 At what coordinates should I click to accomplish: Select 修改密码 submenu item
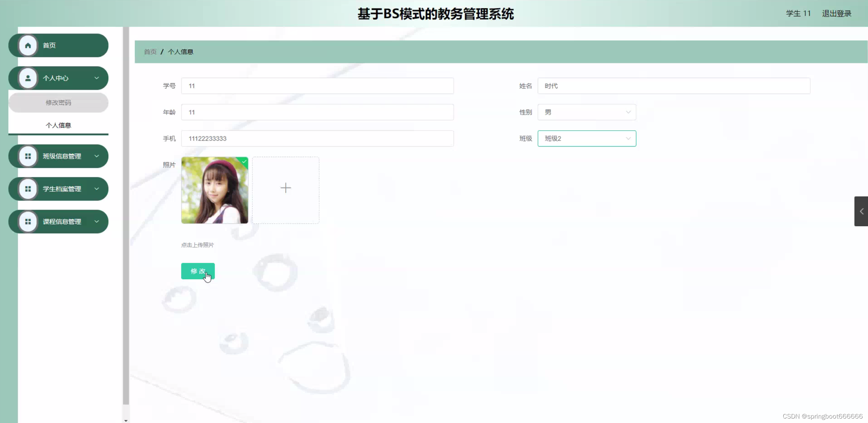[x=58, y=102]
